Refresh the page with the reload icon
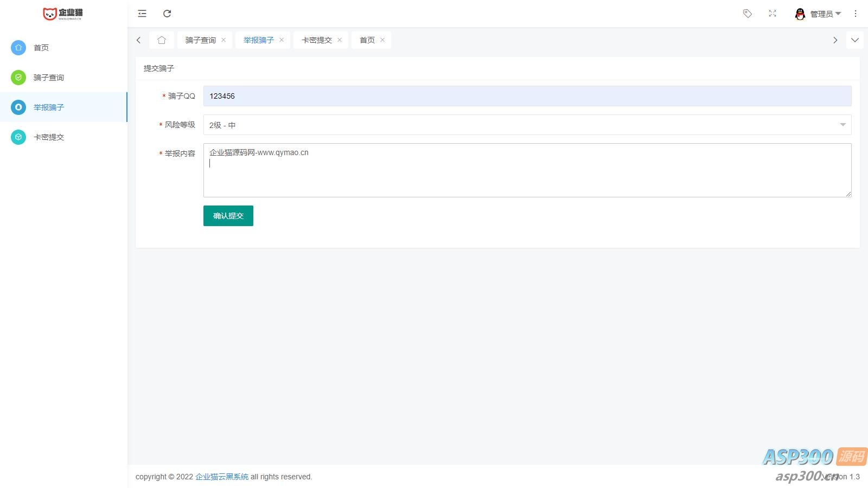Viewport: 868px width, 488px height. click(167, 14)
